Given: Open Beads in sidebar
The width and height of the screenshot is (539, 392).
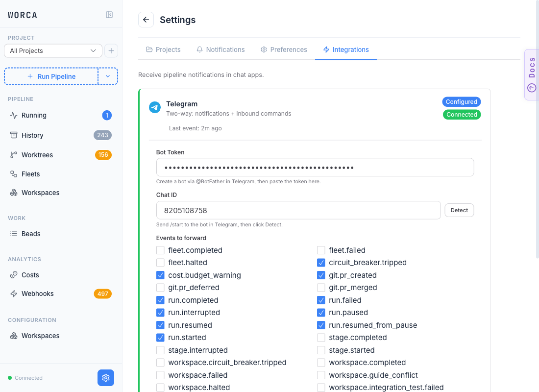Looking at the screenshot, I should [x=61, y=234].
